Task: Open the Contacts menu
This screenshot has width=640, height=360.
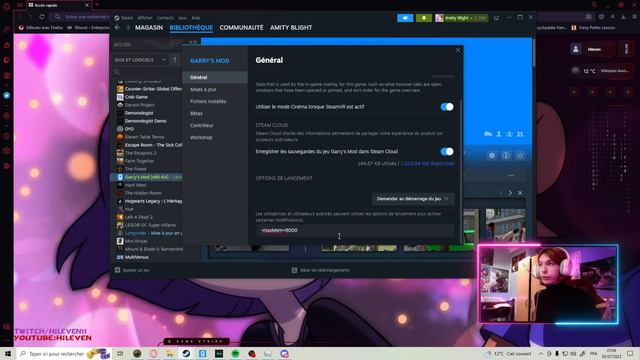Action: (x=165, y=18)
